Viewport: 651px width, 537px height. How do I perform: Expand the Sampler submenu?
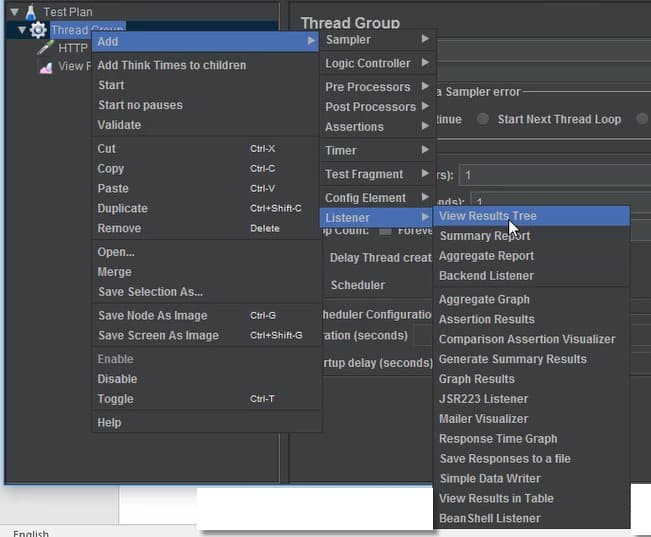click(x=377, y=40)
